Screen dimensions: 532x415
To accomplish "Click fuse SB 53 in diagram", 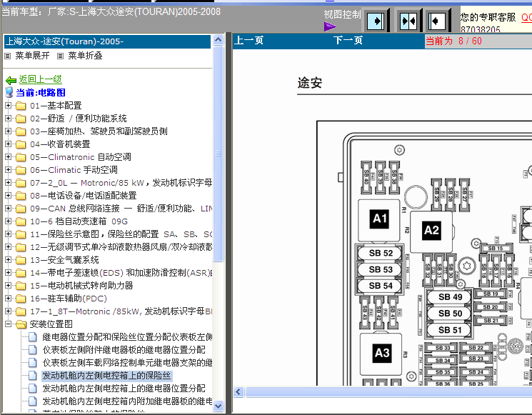I will pyautogui.click(x=381, y=269).
